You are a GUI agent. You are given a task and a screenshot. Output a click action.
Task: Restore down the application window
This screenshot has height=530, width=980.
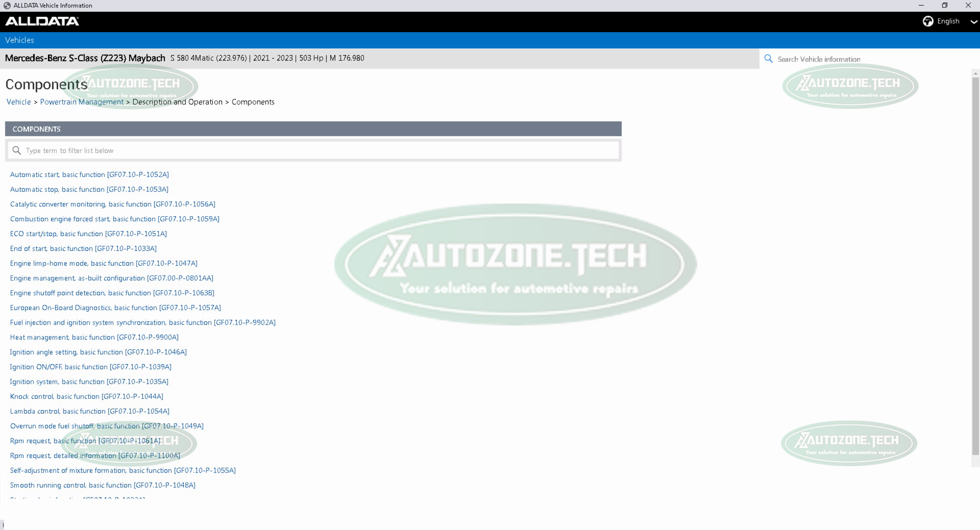click(x=944, y=6)
